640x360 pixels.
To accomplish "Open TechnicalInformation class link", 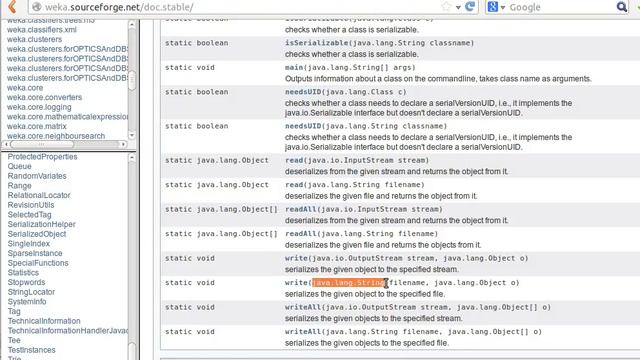I will pyautogui.click(x=44, y=321).
